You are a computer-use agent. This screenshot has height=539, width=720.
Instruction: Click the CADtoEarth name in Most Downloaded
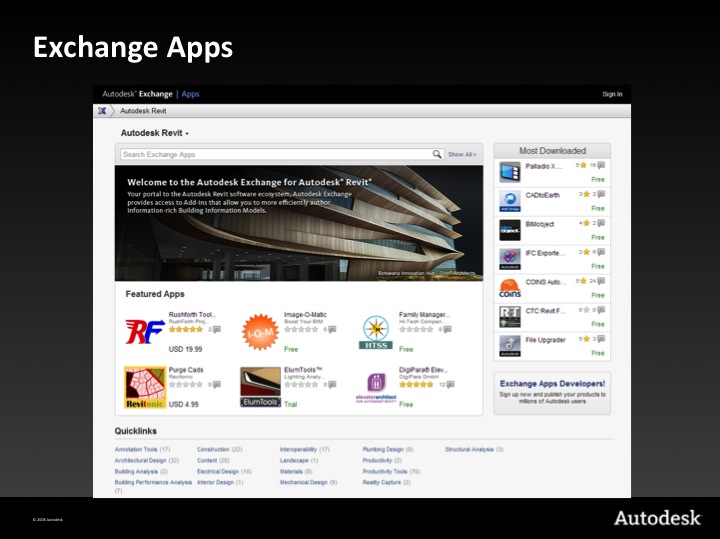(542, 195)
